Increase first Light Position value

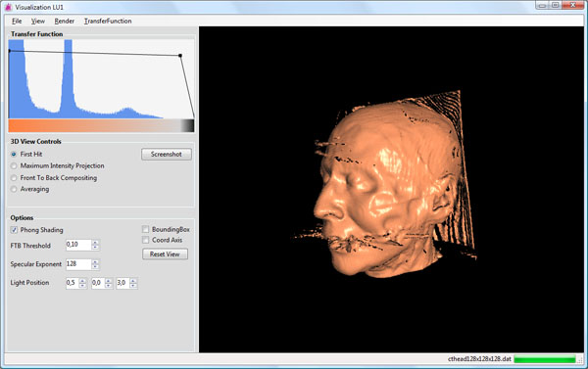82,281
